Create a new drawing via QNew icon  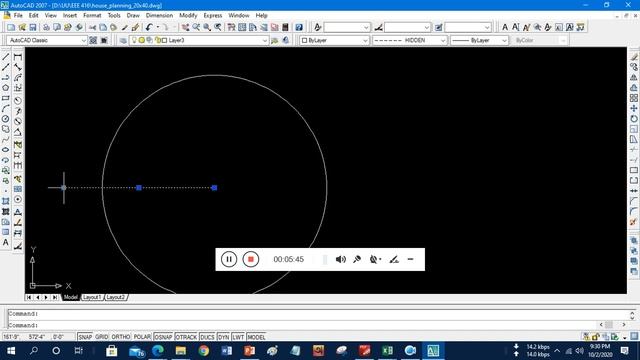(x=11, y=27)
